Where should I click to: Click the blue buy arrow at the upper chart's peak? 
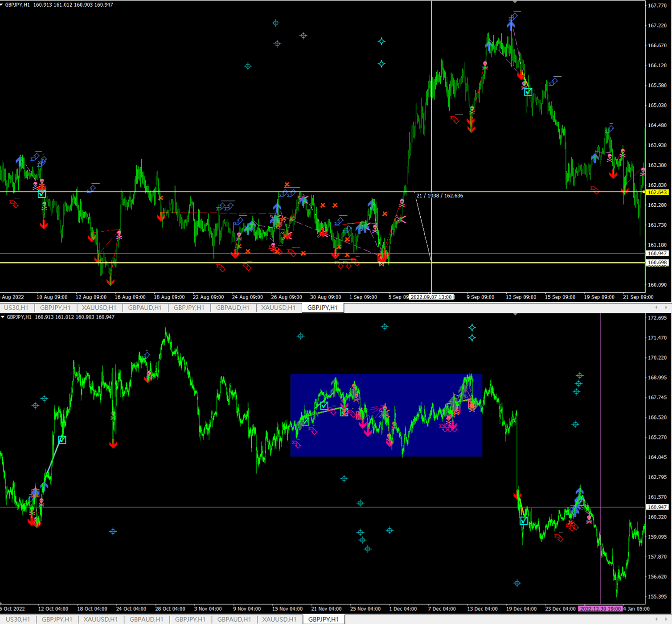pyautogui.click(x=511, y=24)
